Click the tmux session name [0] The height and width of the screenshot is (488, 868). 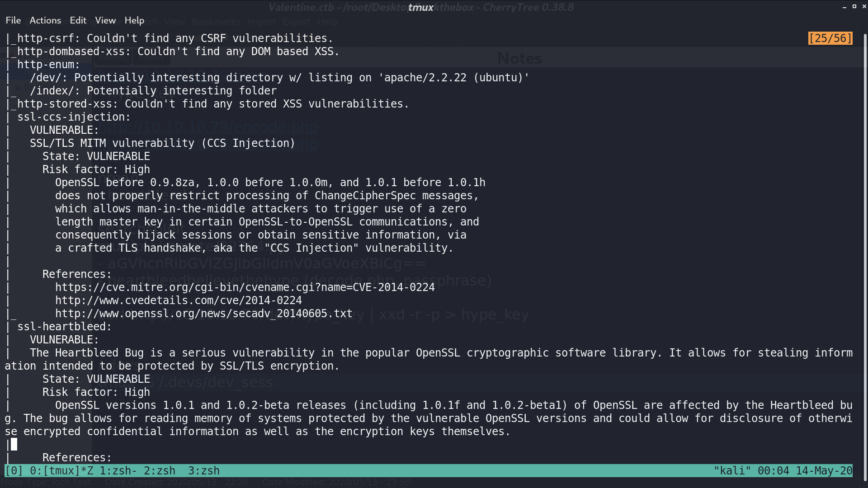[x=14, y=471]
